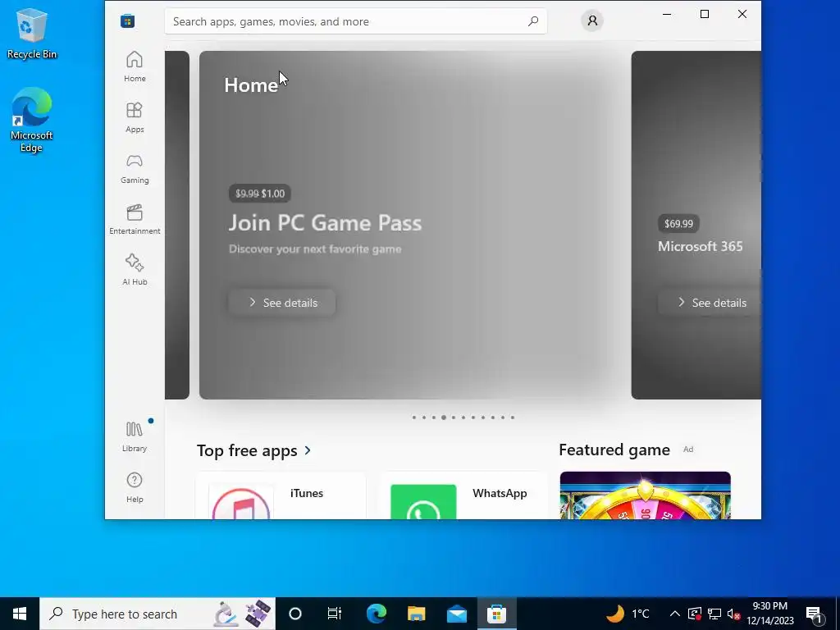The image size is (840, 630).
Task: Maximize the Microsoft Store window
Action: point(705,14)
